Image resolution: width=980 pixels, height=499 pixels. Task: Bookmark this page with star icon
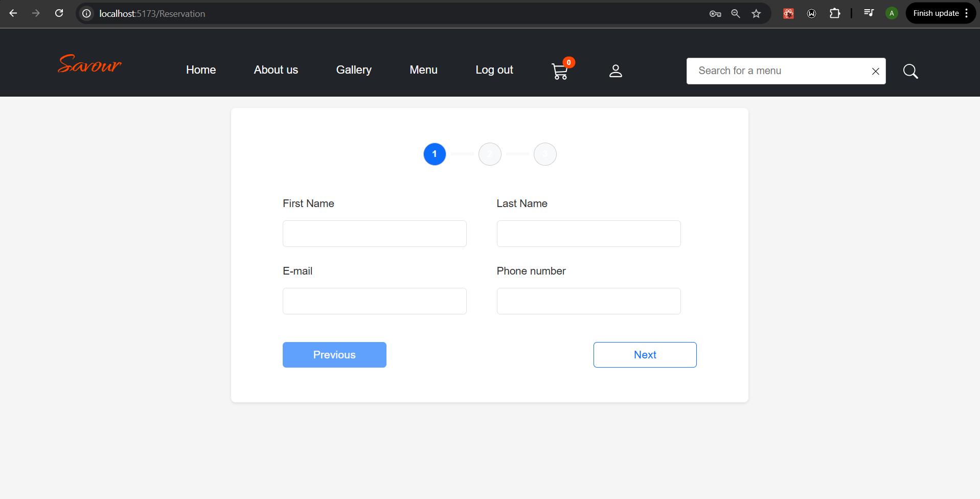[x=756, y=14]
